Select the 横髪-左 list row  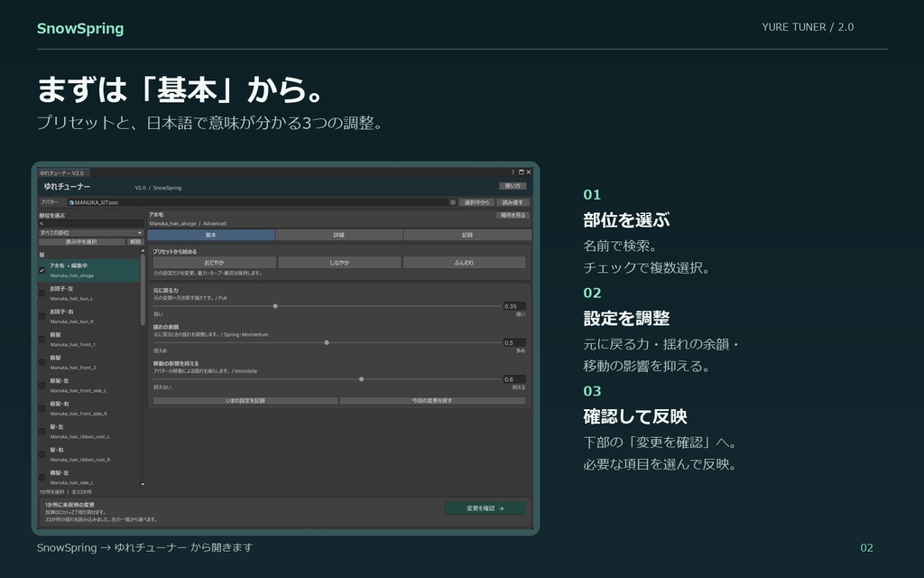pos(89,478)
